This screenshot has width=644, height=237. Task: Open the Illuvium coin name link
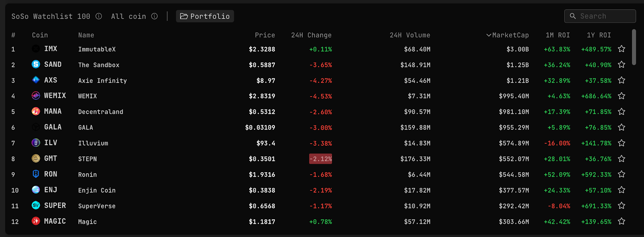93,143
